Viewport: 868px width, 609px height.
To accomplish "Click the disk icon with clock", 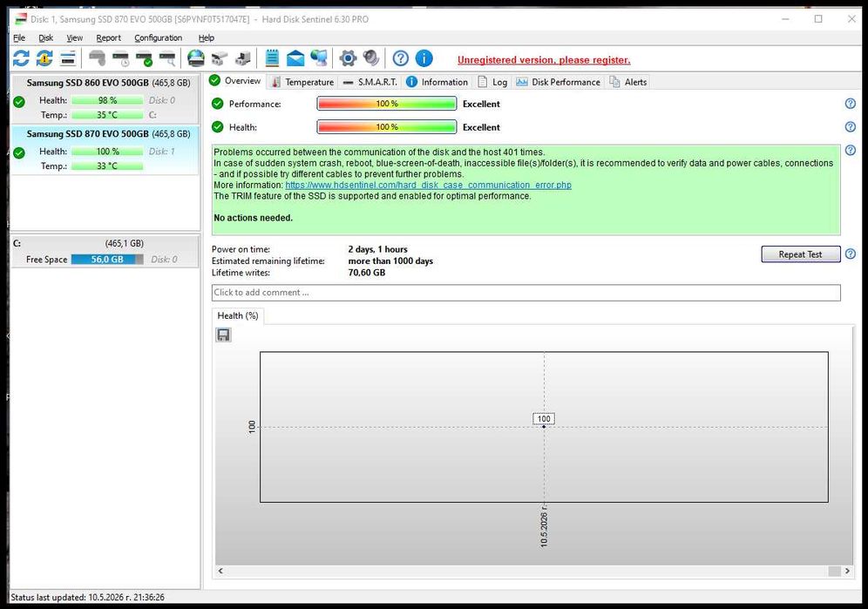I will coord(120,58).
